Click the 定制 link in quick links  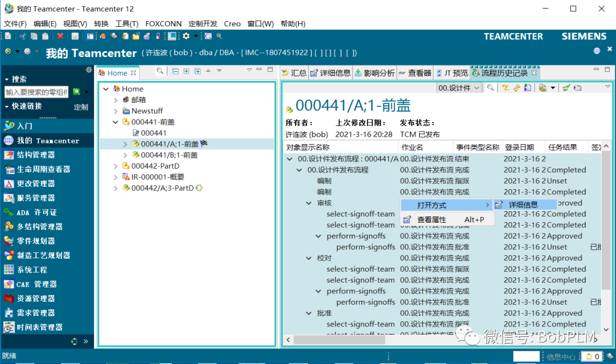(x=81, y=107)
